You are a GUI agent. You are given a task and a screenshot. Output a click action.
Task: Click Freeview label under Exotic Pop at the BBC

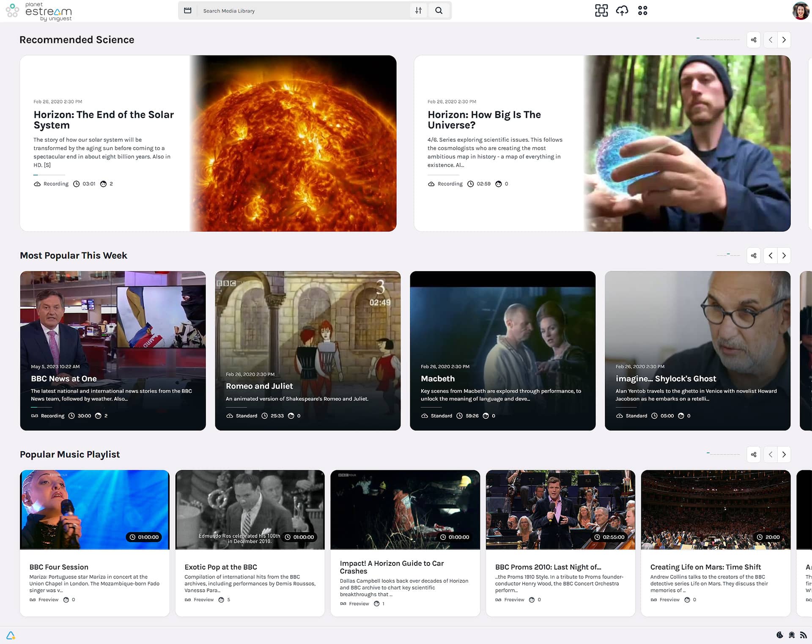[x=203, y=600]
